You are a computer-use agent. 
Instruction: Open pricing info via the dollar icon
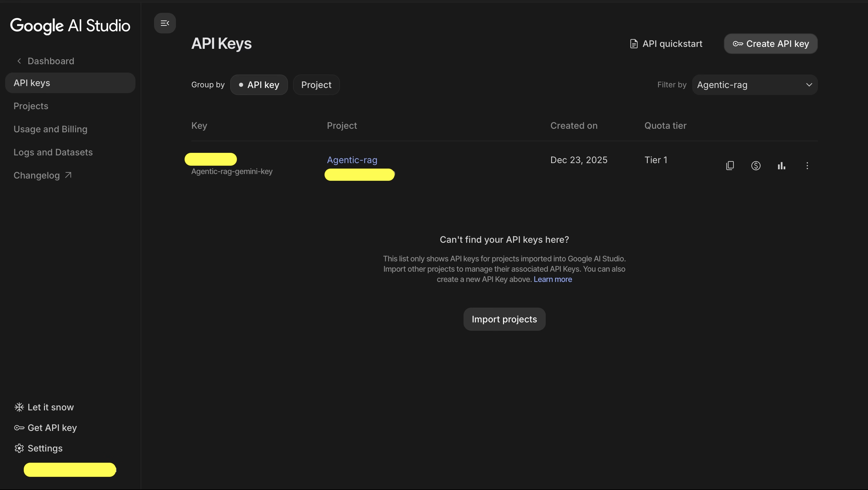coord(756,165)
